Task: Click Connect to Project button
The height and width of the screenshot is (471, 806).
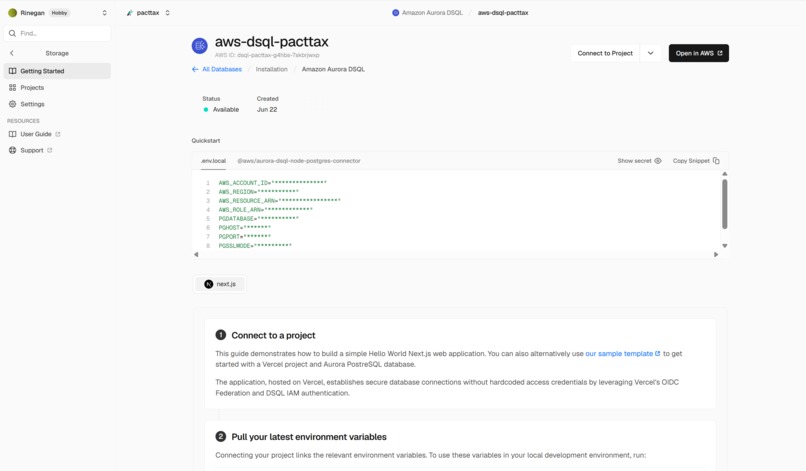Action: point(604,53)
